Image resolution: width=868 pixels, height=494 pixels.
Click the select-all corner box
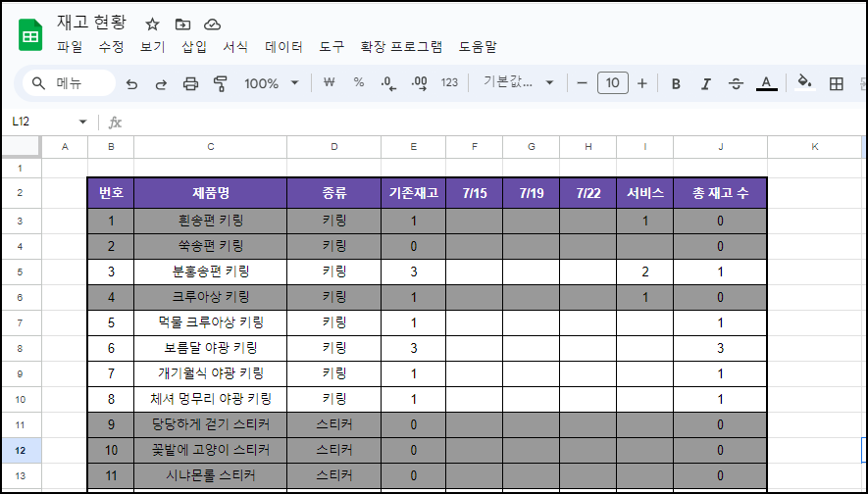click(21, 147)
